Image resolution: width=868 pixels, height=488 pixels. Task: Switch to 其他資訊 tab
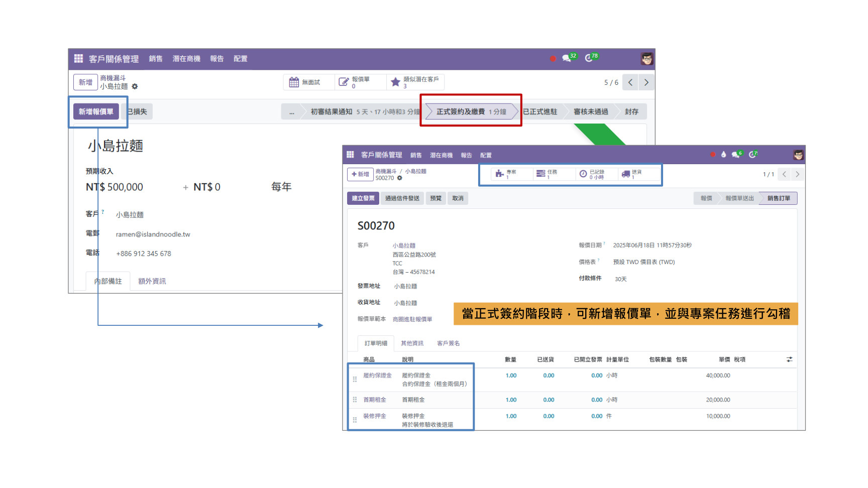click(x=412, y=343)
